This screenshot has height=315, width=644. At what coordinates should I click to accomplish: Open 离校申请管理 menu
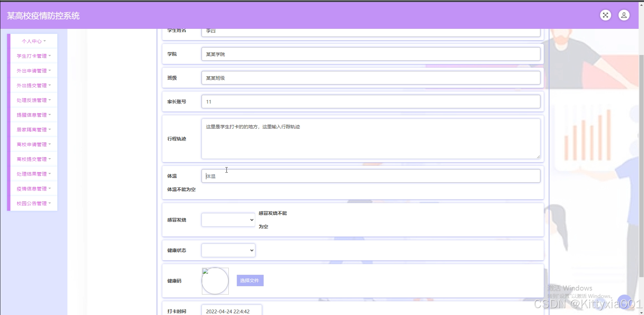click(x=34, y=144)
